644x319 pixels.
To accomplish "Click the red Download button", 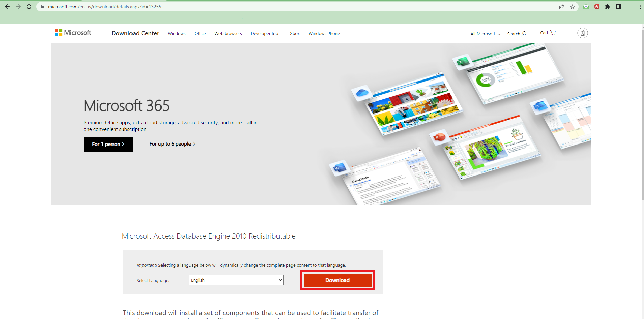I will 338,280.
